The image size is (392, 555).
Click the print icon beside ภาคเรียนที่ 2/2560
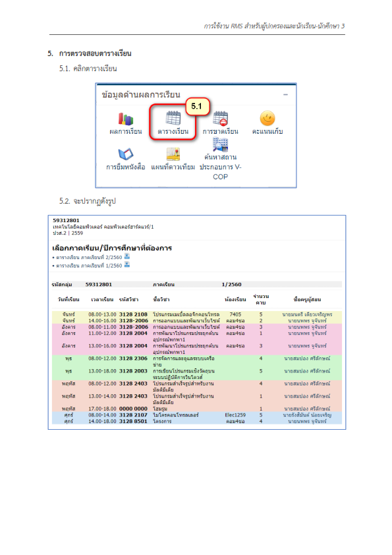click(127, 256)
